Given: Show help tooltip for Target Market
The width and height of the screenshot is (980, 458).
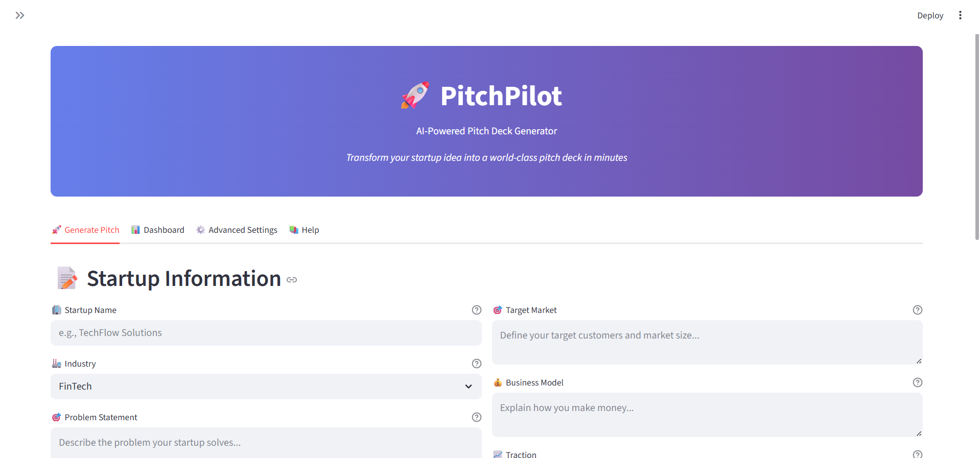Looking at the screenshot, I should 917,310.
